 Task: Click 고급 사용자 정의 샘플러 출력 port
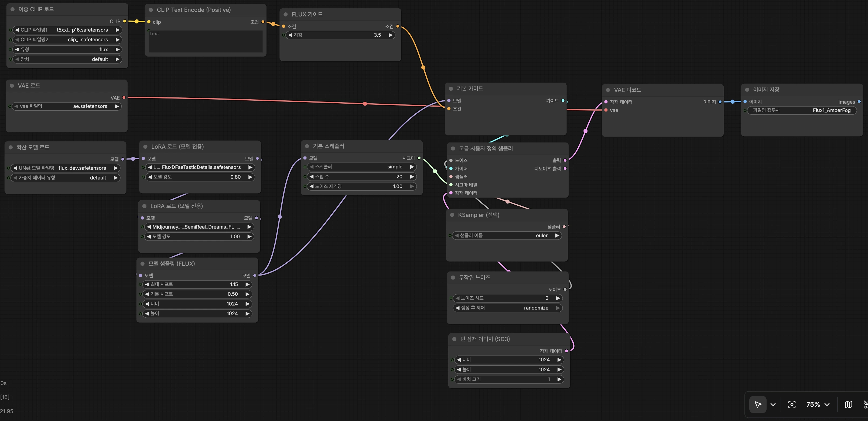[x=565, y=161]
